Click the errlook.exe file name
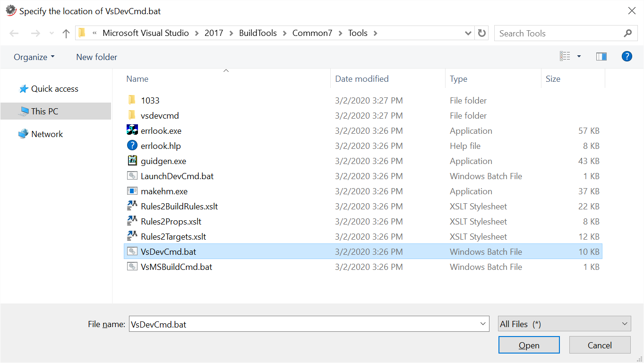The width and height of the screenshot is (644, 363). point(161,130)
